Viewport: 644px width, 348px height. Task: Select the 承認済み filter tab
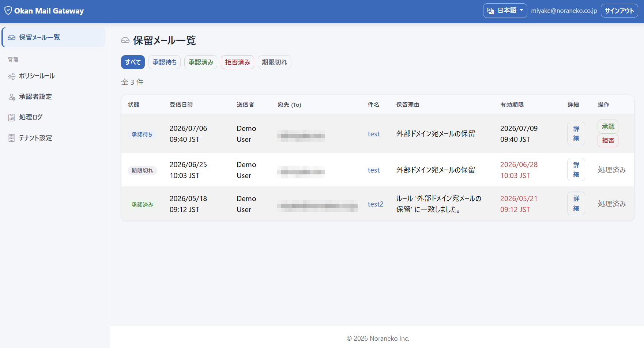click(201, 62)
